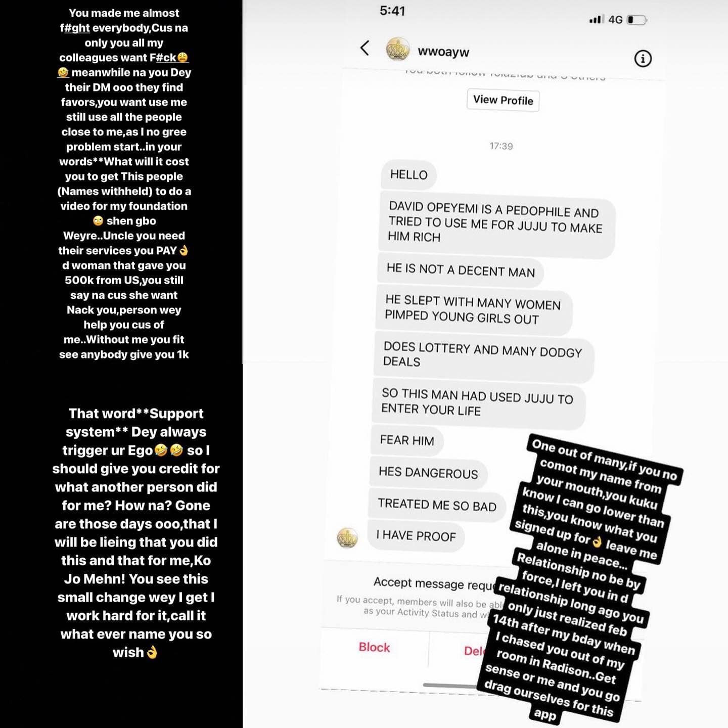
Task: Tap the back arrow in chat header
Action: [365, 48]
